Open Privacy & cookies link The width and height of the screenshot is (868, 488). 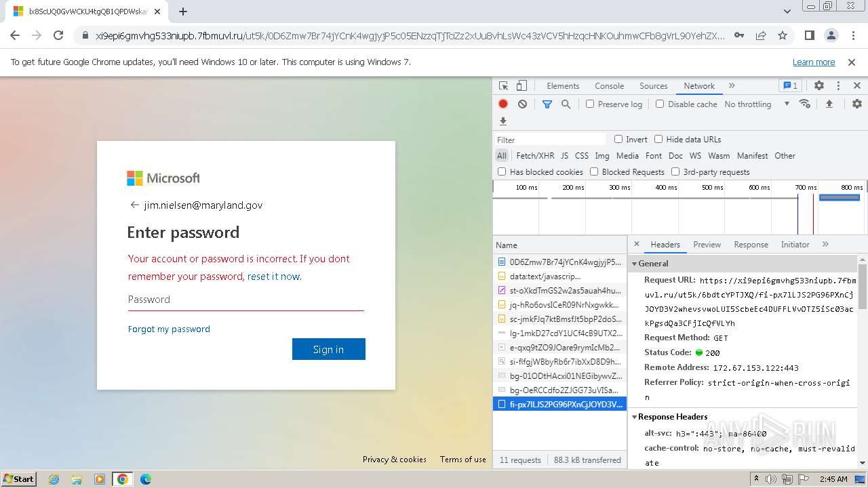[x=395, y=459]
